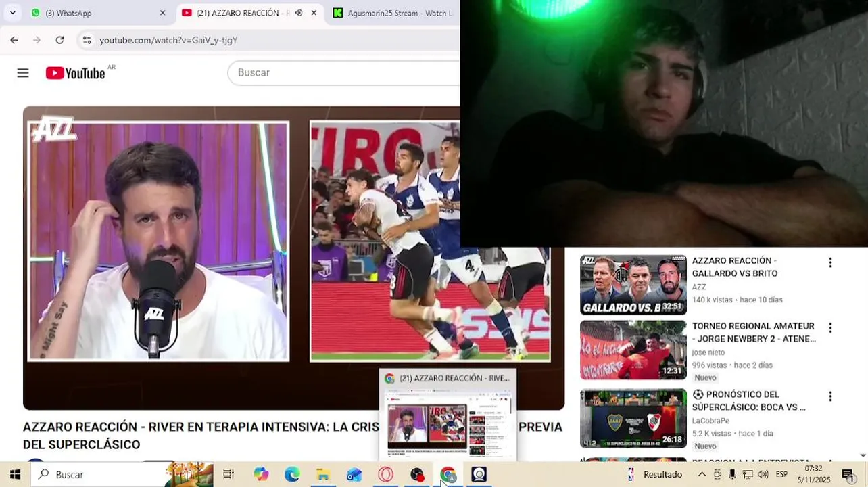This screenshot has width=868, height=487.
Task: Select the Chrome taskbar preview thumbnail
Action: [448, 414]
